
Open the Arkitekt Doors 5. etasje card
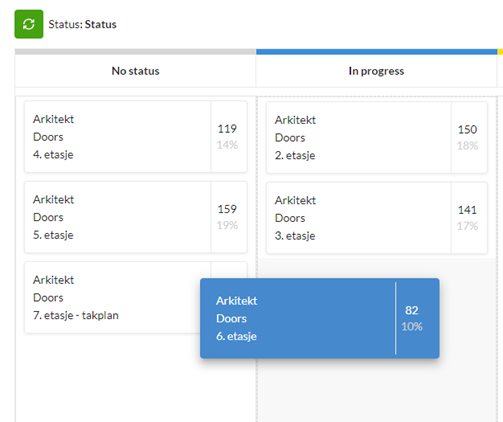tap(136, 217)
